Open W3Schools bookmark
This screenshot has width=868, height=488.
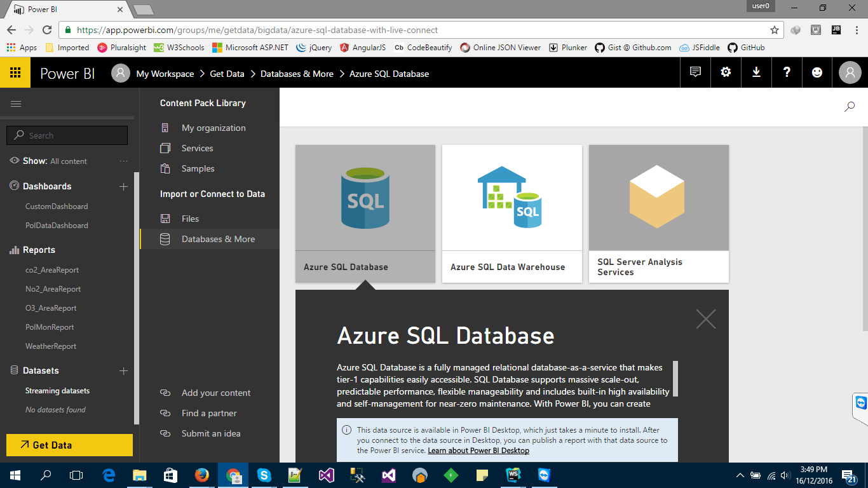point(179,48)
